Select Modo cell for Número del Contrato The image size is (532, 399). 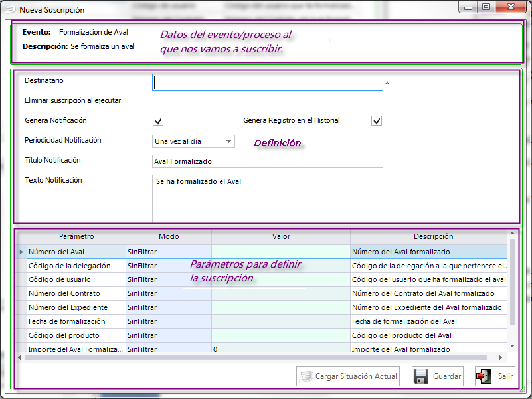point(168,293)
